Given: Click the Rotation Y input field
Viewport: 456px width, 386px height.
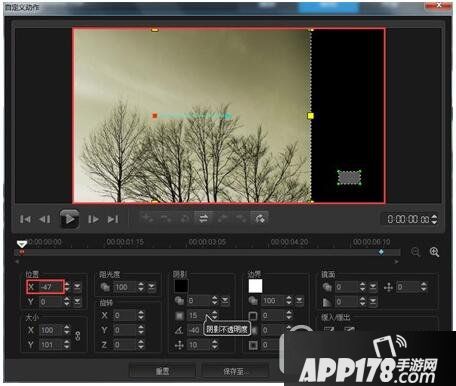Looking at the screenshot, I should pyautogui.click(x=125, y=330).
